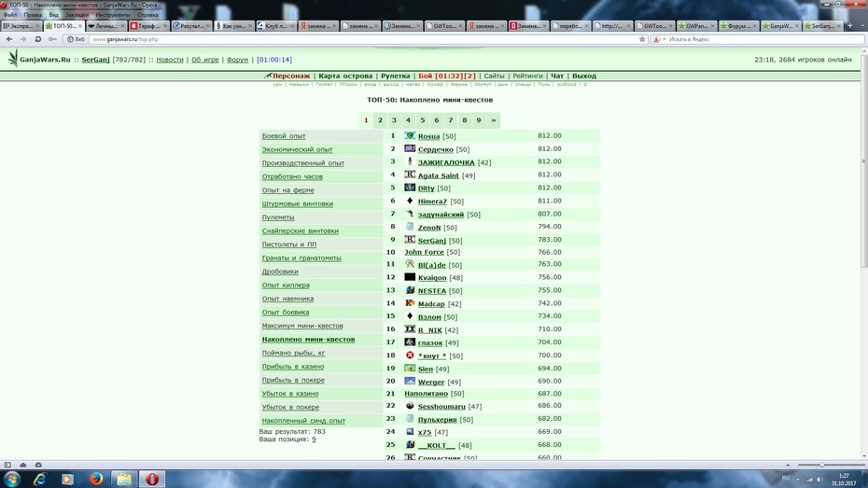
Task: Open the Закладки menu
Action: pos(77,15)
